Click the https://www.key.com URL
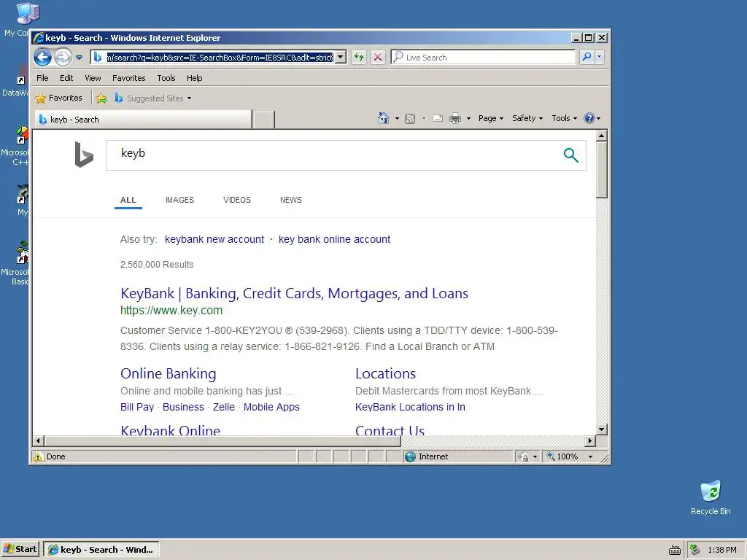 coord(171,311)
